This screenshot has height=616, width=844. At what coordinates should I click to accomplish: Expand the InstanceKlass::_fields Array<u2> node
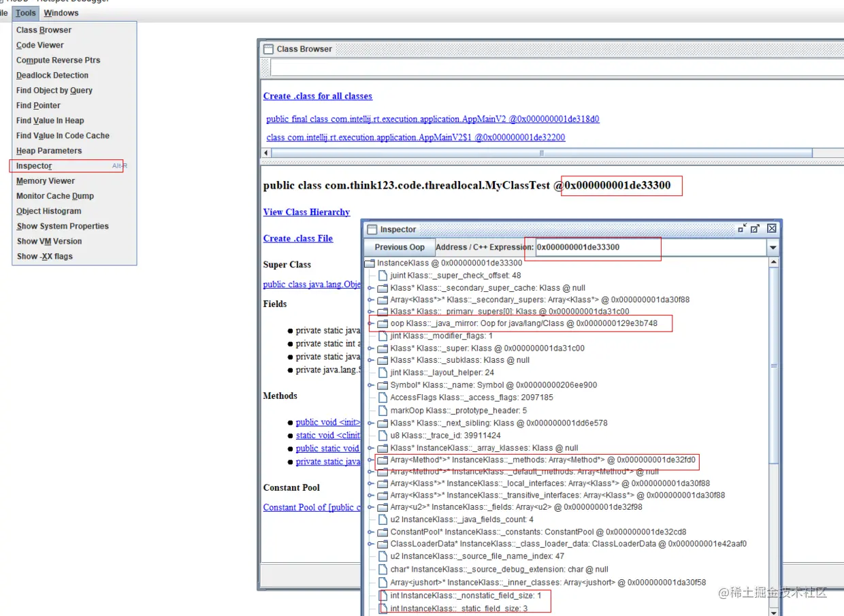coord(370,507)
